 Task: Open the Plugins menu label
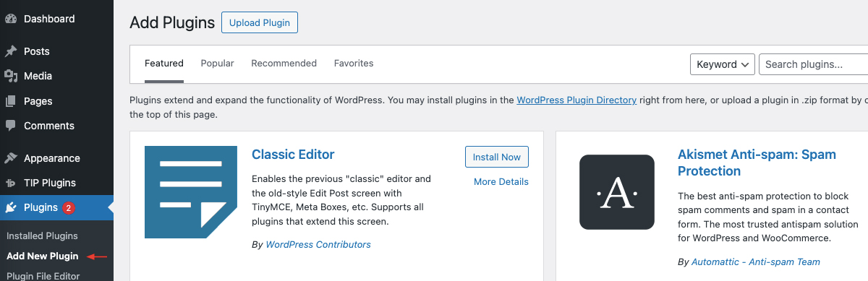pos(41,208)
